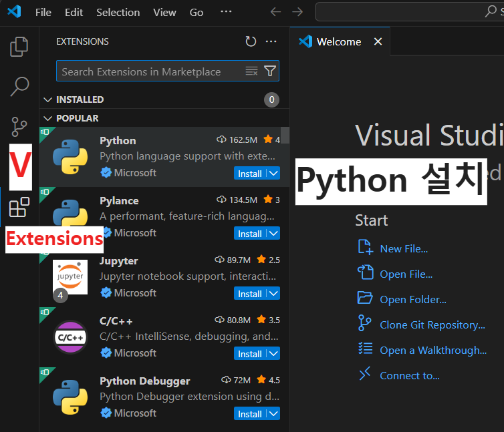Open the Source Control view

coord(19,127)
